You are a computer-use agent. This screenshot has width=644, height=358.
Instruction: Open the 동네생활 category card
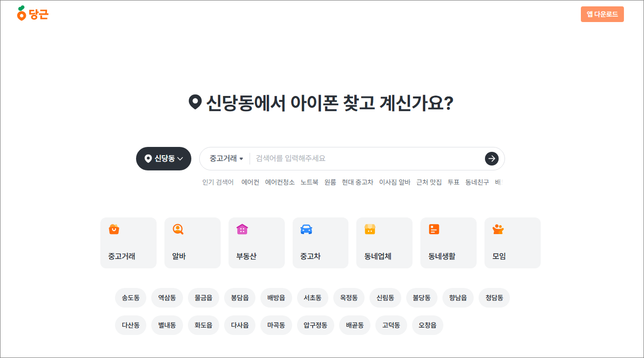tap(448, 243)
